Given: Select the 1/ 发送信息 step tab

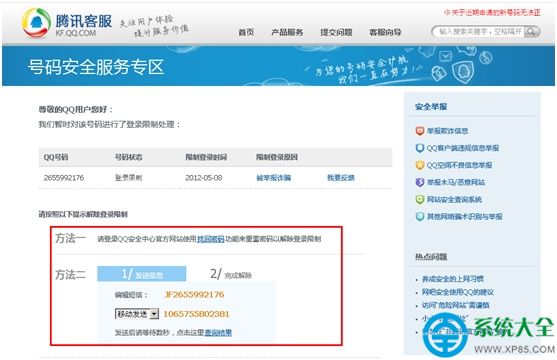Looking at the screenshot, I should point(142,274).
